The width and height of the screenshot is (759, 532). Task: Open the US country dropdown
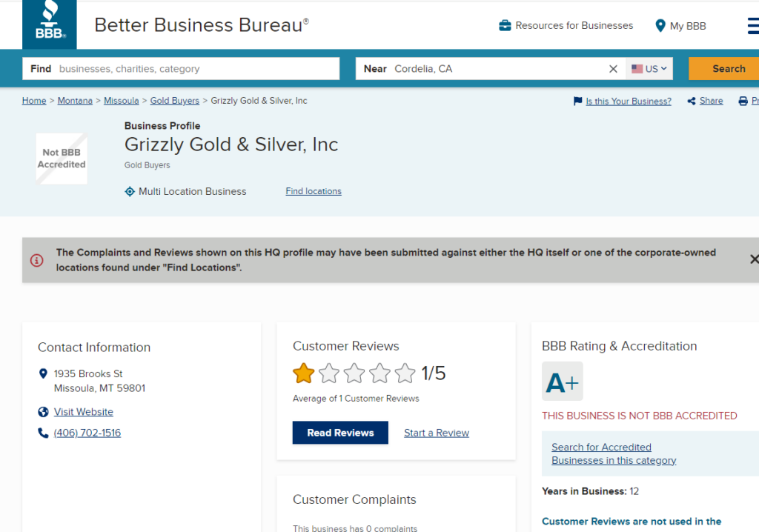pyautogui.click(x=649, y=69)
